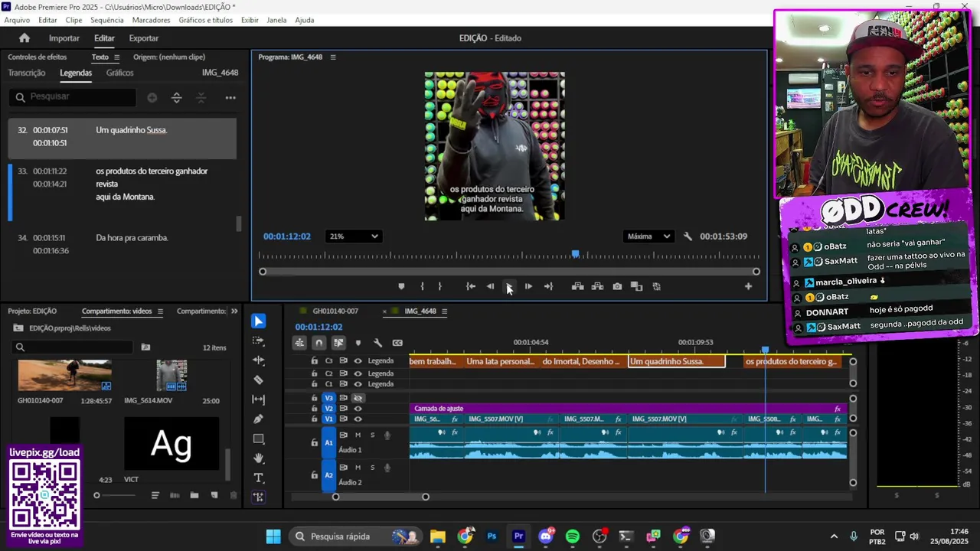Toggle visibility eye of track V3
This screenshot has height=551, width=980.
click(358, 398)
